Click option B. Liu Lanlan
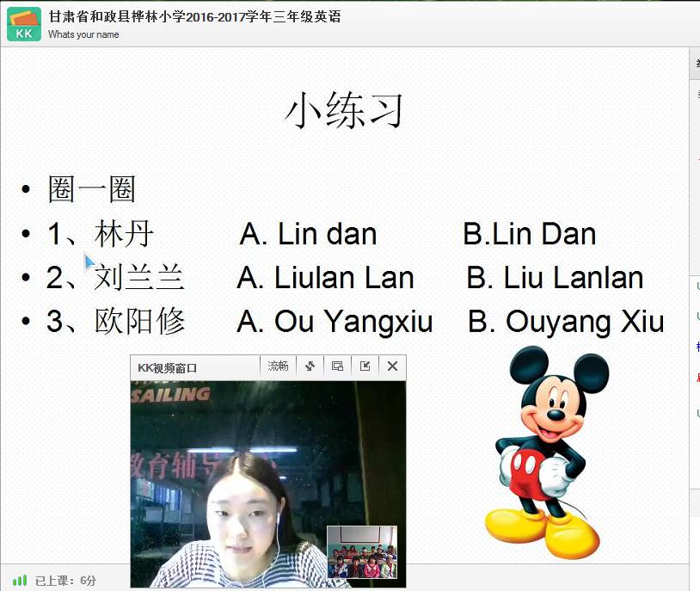The width and height of the screenshot is (700, 591). [555, 277]
